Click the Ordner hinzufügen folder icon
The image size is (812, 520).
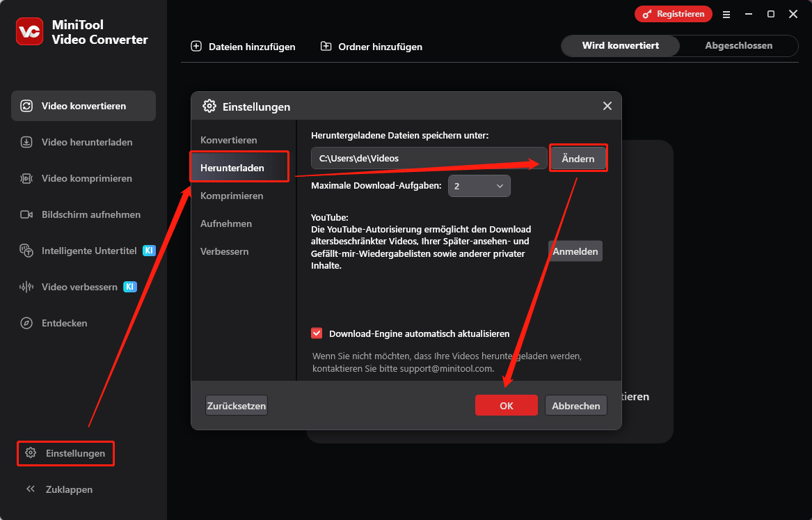pyautogui.click(x=326, y=47)
